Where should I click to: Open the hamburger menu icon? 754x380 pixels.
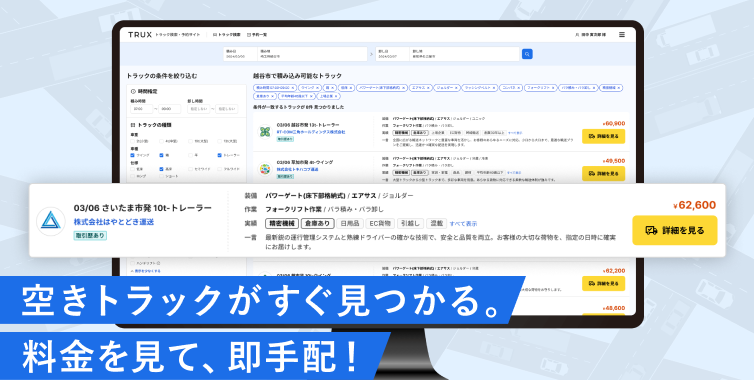(622, 35)
